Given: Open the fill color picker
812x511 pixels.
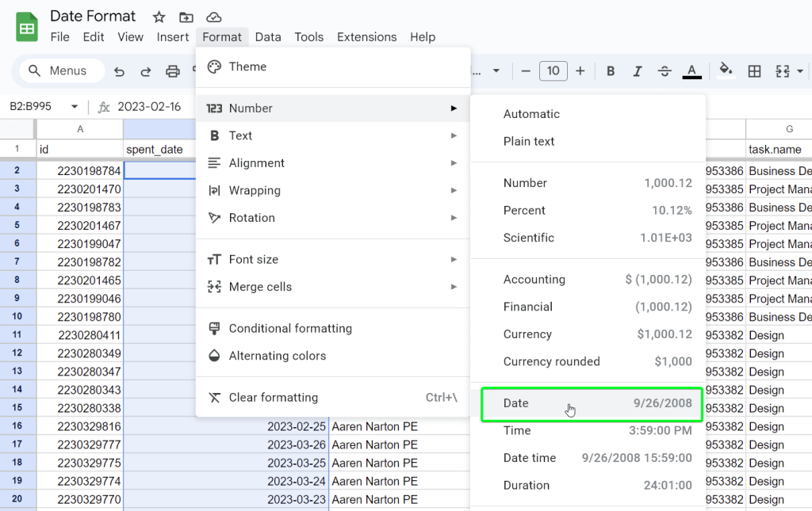Looking at the screenshot, I should point(726,70).
